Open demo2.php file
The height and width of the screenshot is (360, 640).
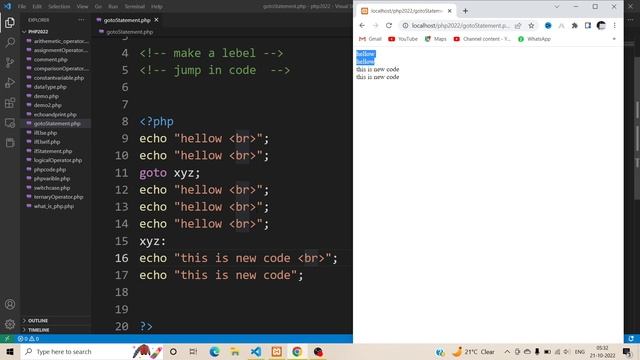48,105
